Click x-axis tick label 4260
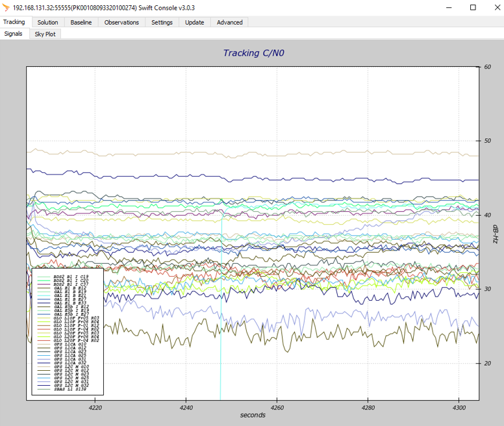Image resolution: width=504 pixels, height=426 pixels. point(277,408)
